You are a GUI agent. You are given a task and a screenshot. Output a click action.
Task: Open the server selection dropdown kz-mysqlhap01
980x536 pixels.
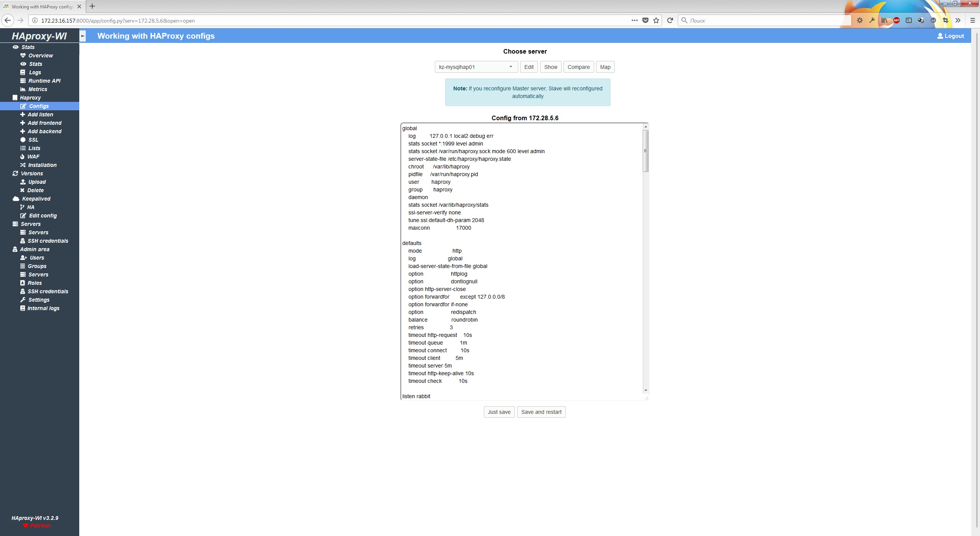click(476, 67)
